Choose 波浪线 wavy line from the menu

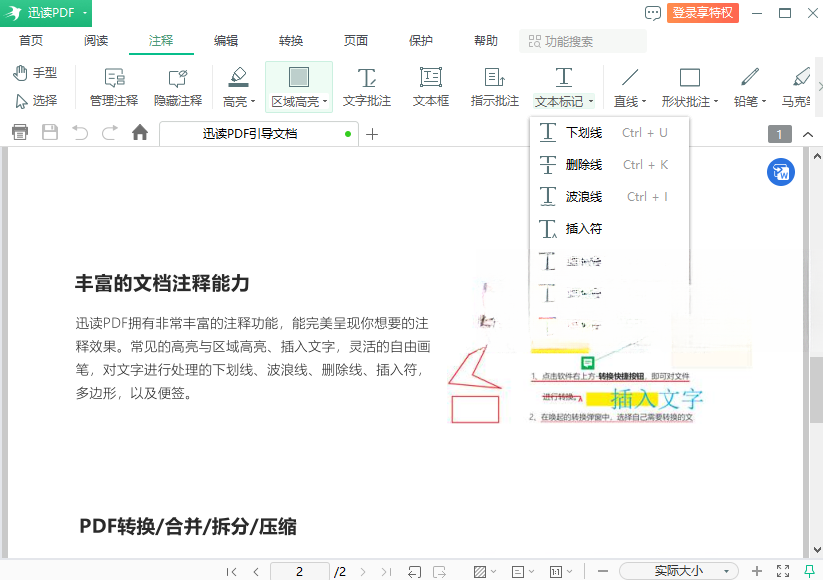[609, 197]
